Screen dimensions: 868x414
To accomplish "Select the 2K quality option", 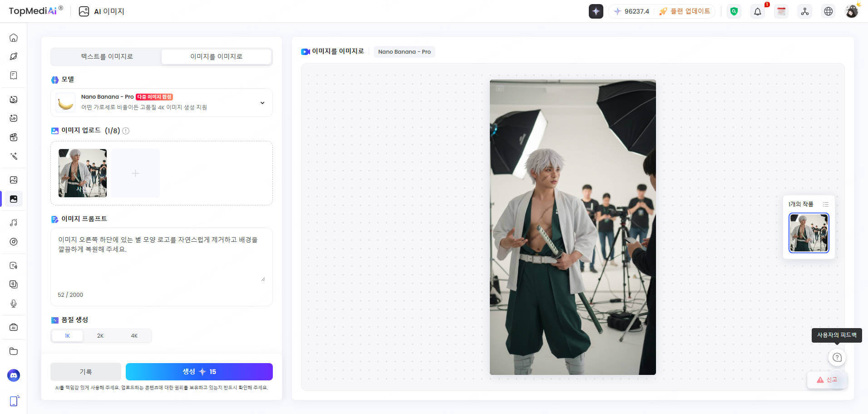I will click(100, 335).
